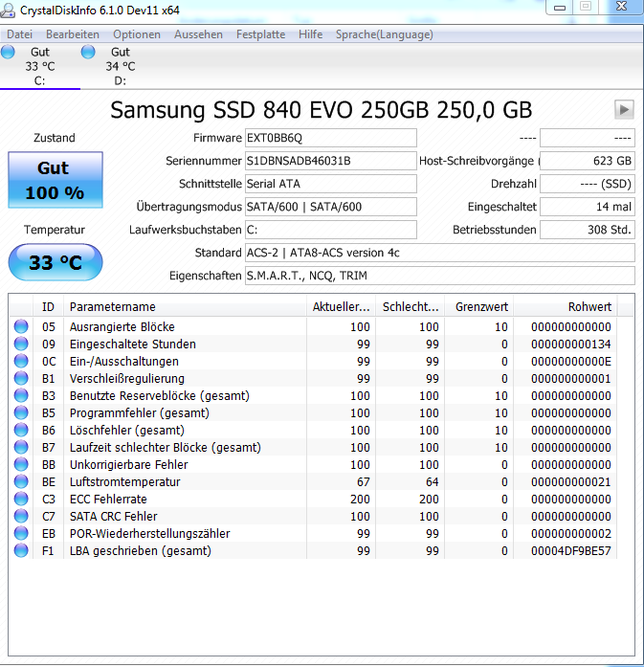Image resolution: width=644 pixels, height=667 pixels.
Task: Open the Festplatte menu
Action: point(260,34)
